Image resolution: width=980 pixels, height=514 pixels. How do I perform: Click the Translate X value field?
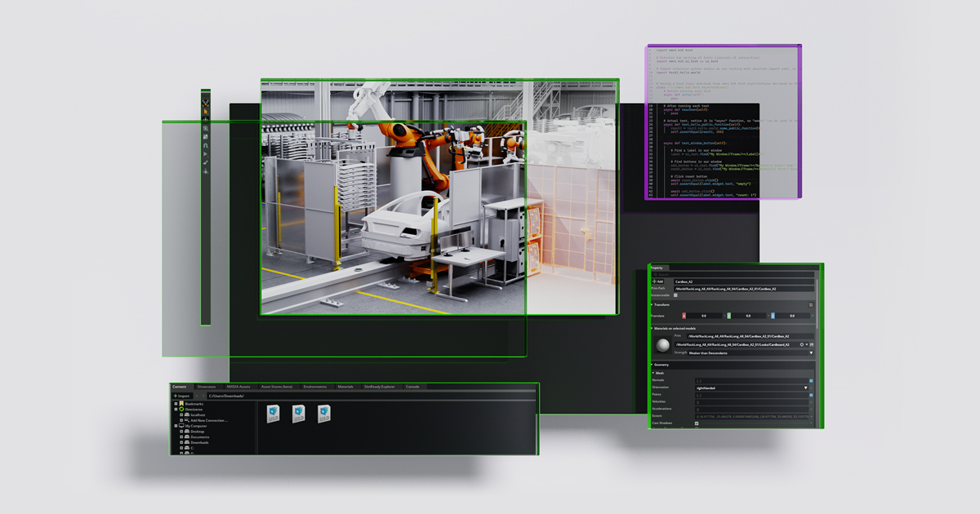[x=705, y=316]
